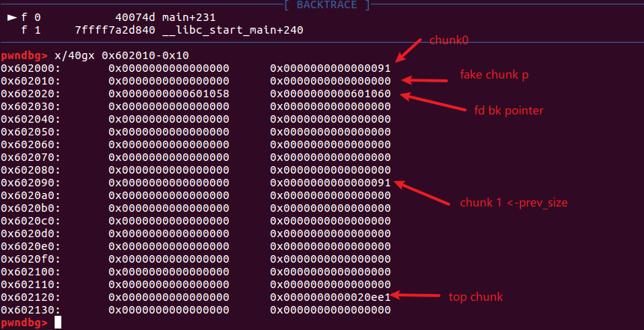
Task: Click the red arrow pointing at chunk 1 size
Action: coord(422,192)
